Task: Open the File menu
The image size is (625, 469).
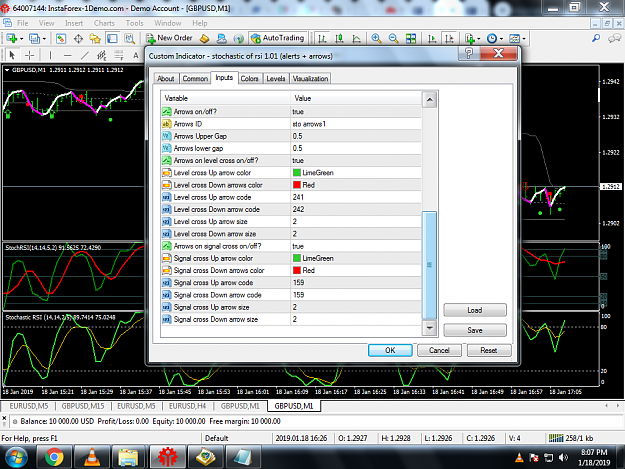Action: coord(22,23)
